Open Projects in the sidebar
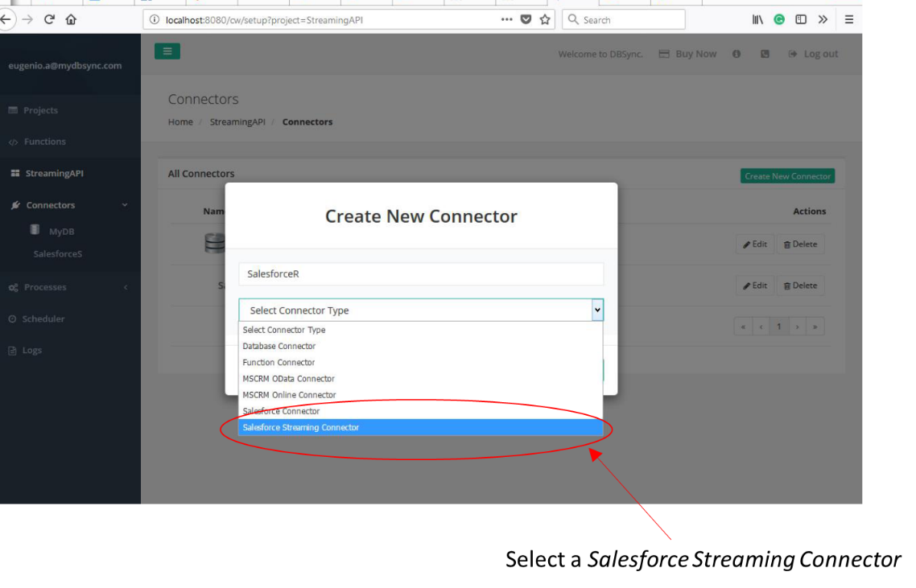 (x=40, y=110)
